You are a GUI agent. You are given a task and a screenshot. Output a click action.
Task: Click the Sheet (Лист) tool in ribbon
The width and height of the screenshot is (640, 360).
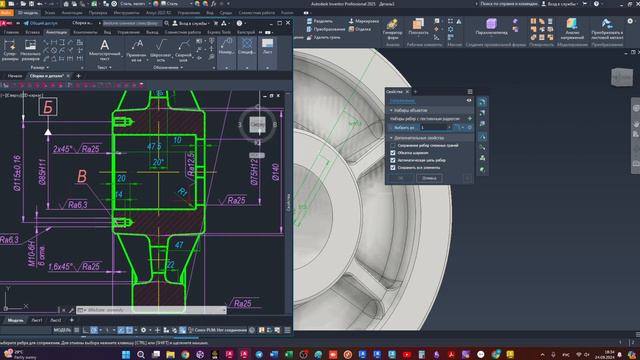(267, 47)
